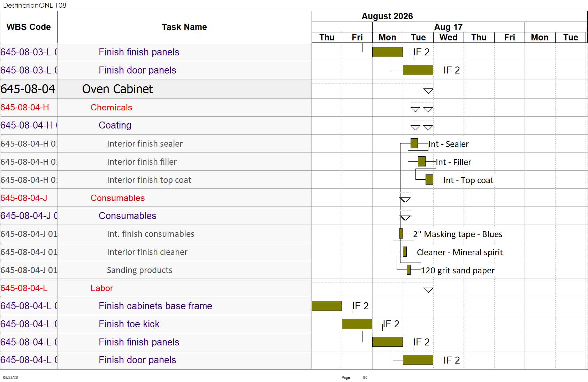Select the purple Consumables task name
Image resolution: width=588 pixels, height=382 pixels.
(x=128, y=216)
